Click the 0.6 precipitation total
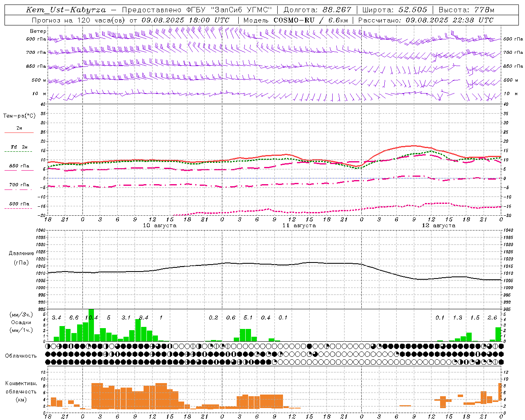525x420 pixels. click(231, 318)
